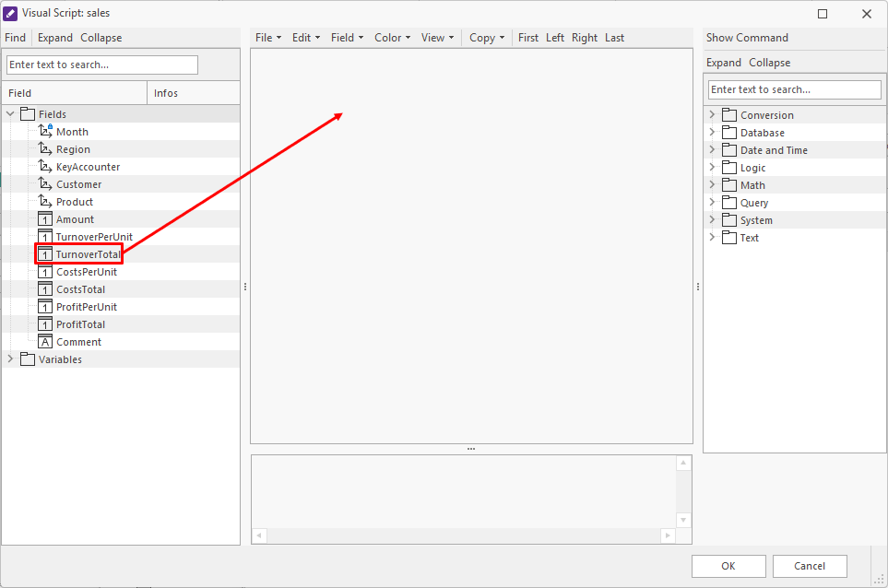Click the CostsPerUnit numeric field icon
Image resolution: width=888 pixels, height=588 pixels.
coord(45,272)
